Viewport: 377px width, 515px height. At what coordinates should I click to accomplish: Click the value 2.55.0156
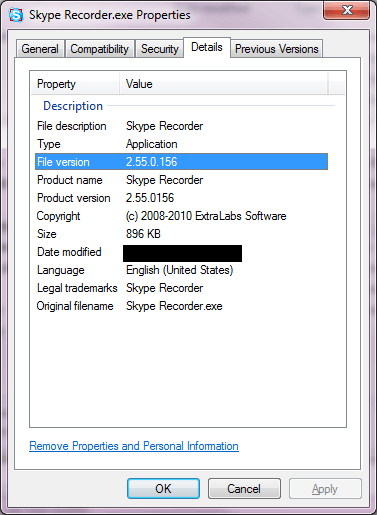150,198
